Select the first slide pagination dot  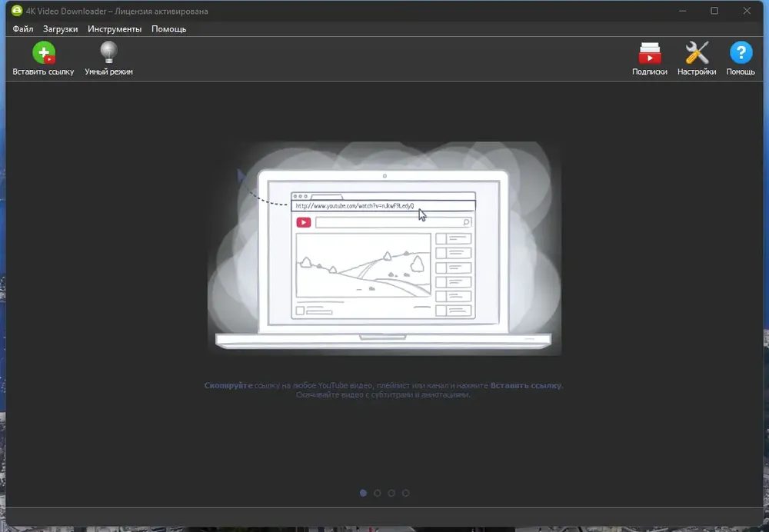363,493
